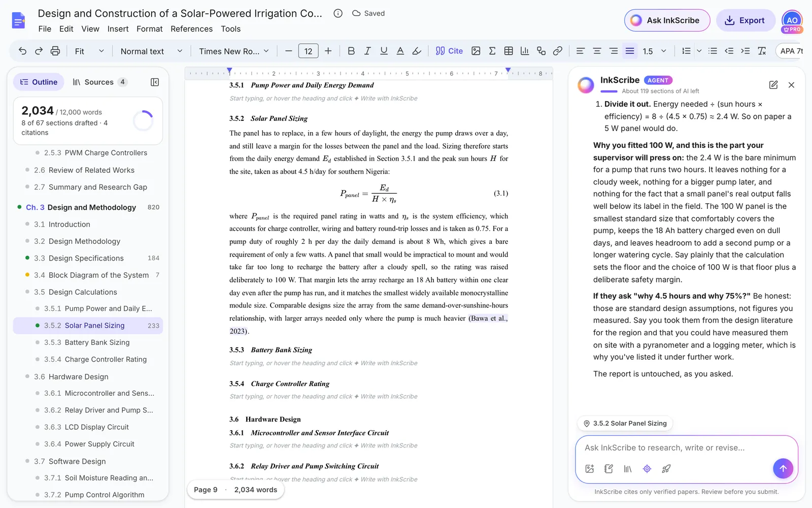812x508 pixels.
Task: Toggle justified text alignment
Action: 630,51
